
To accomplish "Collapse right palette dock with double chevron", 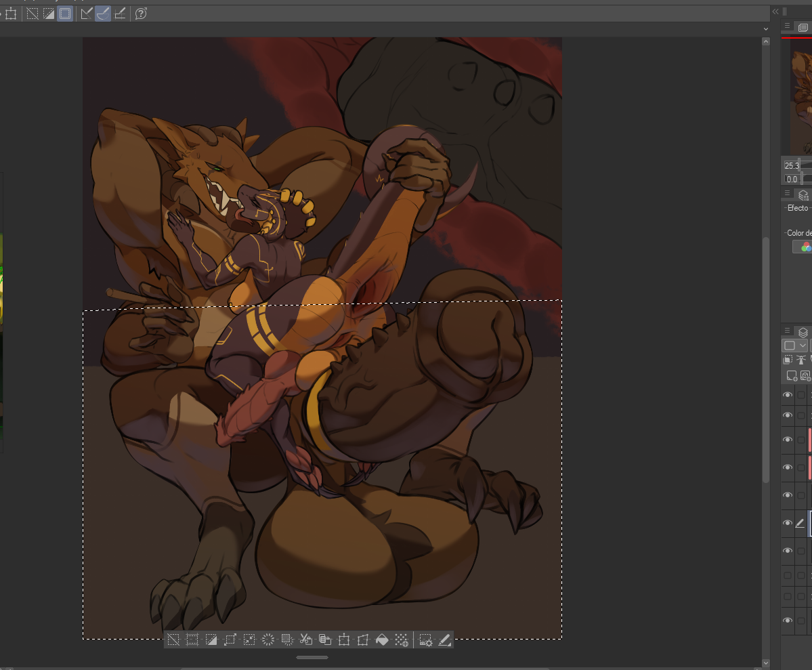I will pyautogui.click(x=775, y=12).
